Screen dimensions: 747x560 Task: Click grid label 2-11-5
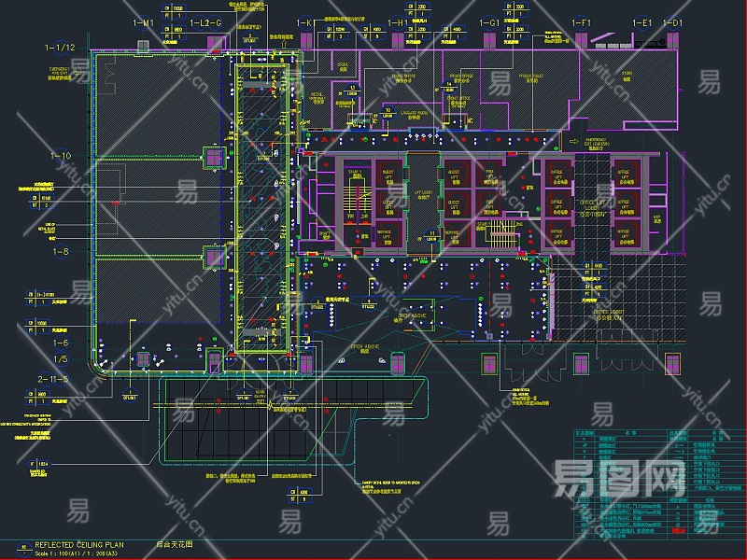click(53, 379)
